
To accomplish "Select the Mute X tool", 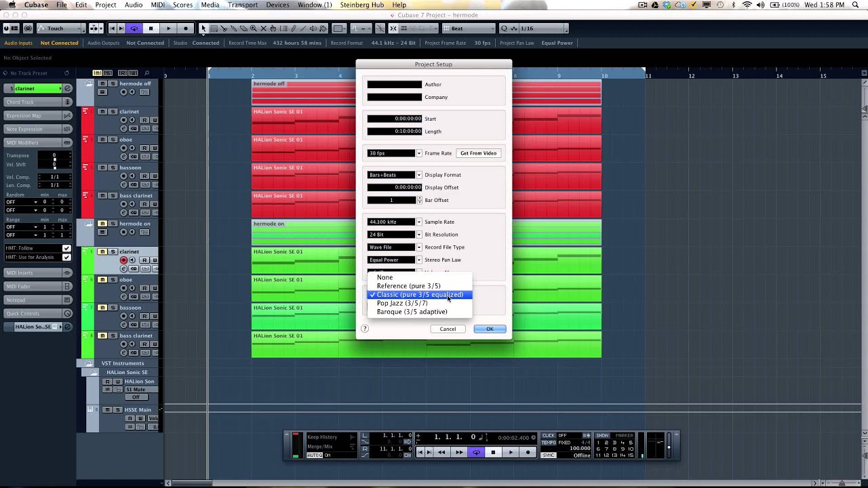I will click(x=263, y=28).
